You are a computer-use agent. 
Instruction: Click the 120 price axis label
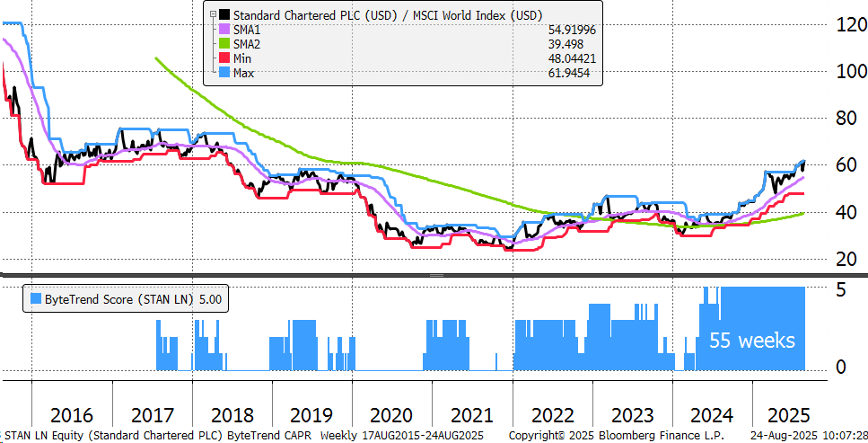click(x=853, y=25)
